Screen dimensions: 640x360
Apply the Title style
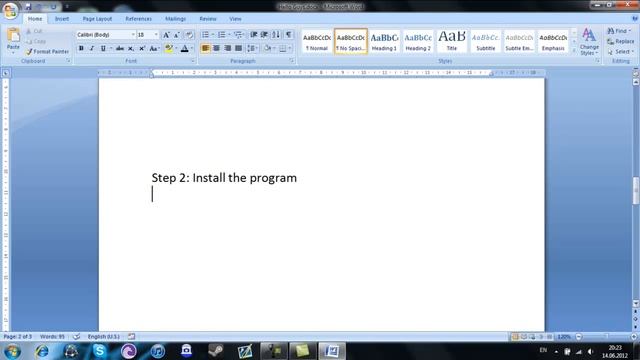(452, 41)
